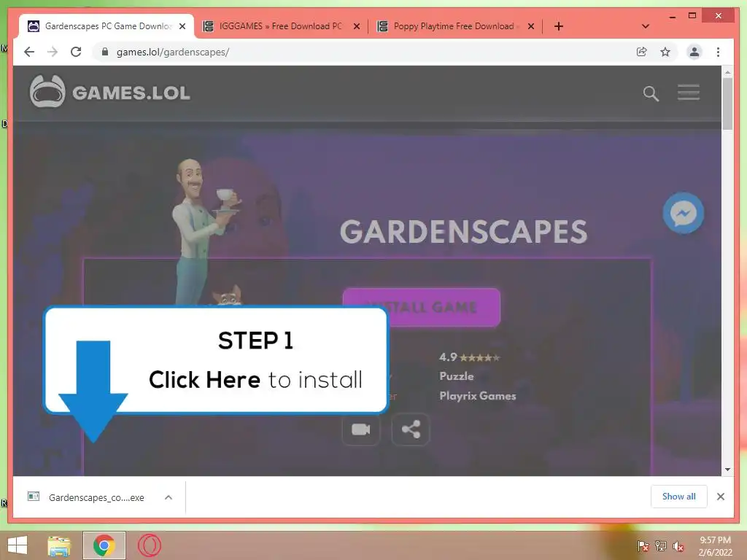Launch Opera from the taskbar
The width and height of the screenshot is (747, 560).
click(x=149, y=545)
